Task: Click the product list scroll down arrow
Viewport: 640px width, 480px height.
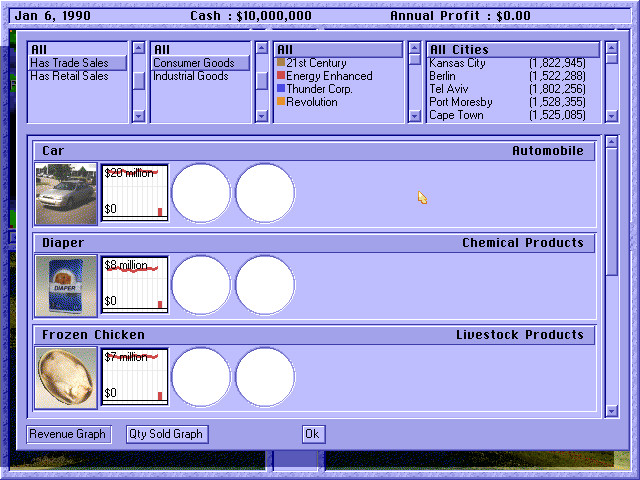Action: tap(611, 411)
